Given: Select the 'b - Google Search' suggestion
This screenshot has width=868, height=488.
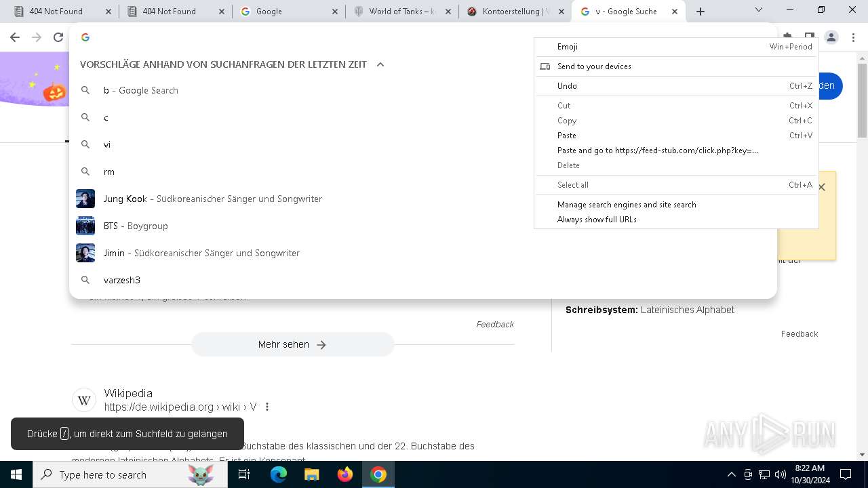Looking at the screenshot, I should click(423, 90).
